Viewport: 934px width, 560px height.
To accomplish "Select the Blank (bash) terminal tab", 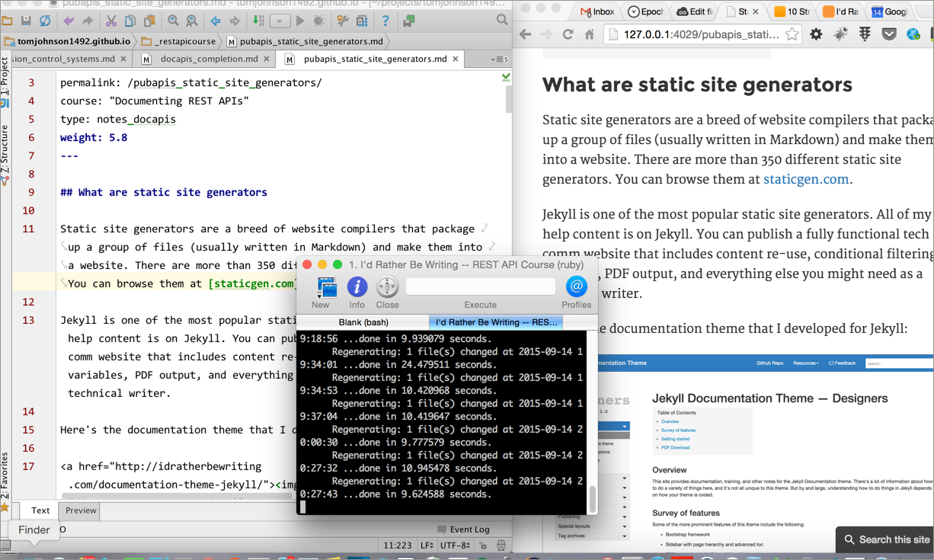I will pyautogui.click(x=363, y=322).
